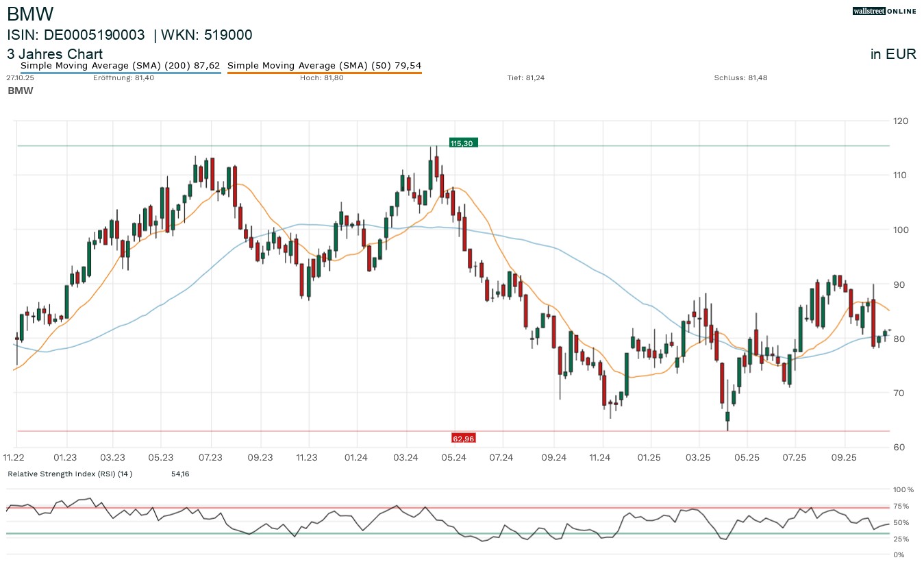Click the 09.25 date on the x-axis
The height and width of the screenshot is (573, 924).
pyautogui.click(x=844, y=457)
